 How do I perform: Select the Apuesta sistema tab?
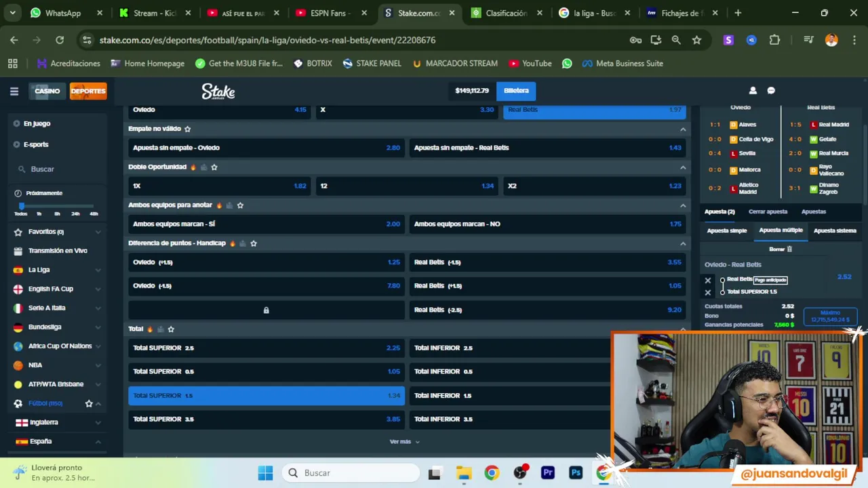pos(835,230)
